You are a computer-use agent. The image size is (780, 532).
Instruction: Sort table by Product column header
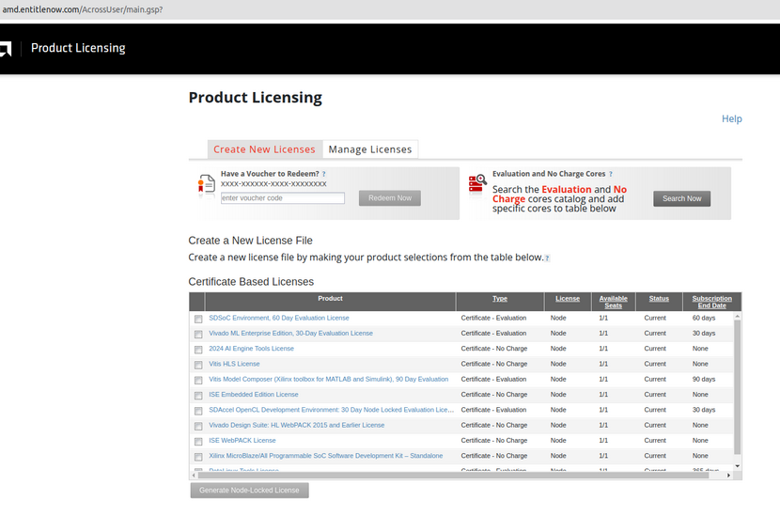tap(330, 299)
